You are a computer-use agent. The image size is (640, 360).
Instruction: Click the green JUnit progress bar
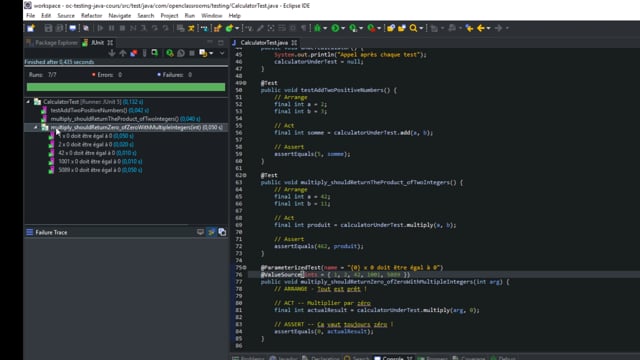coord(126,87)
